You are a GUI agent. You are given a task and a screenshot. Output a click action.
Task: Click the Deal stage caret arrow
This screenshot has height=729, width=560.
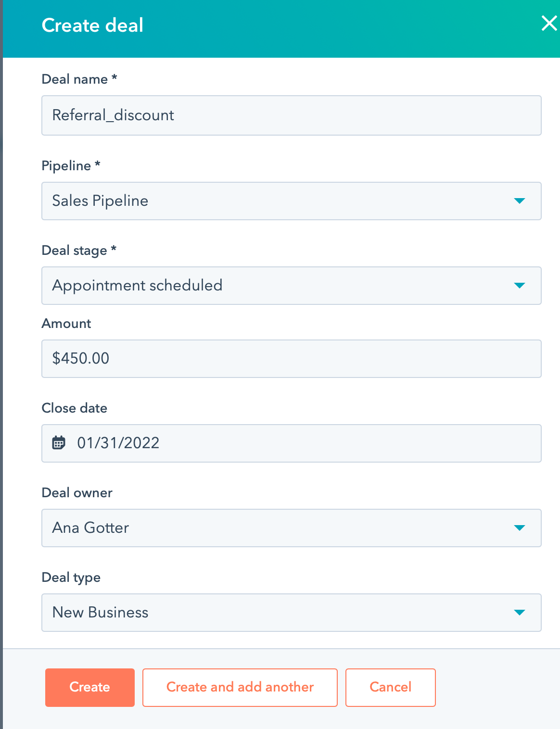pyautogui.click(x=519, y=286)
